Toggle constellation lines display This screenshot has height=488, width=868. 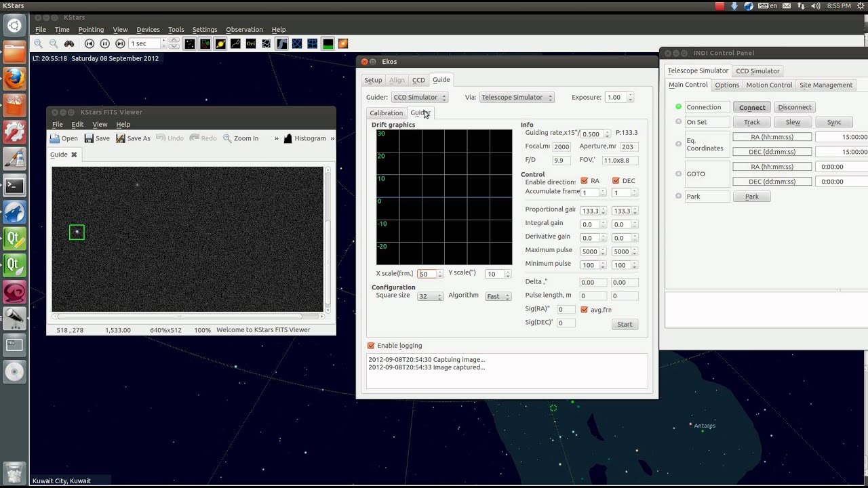point(235,43)
